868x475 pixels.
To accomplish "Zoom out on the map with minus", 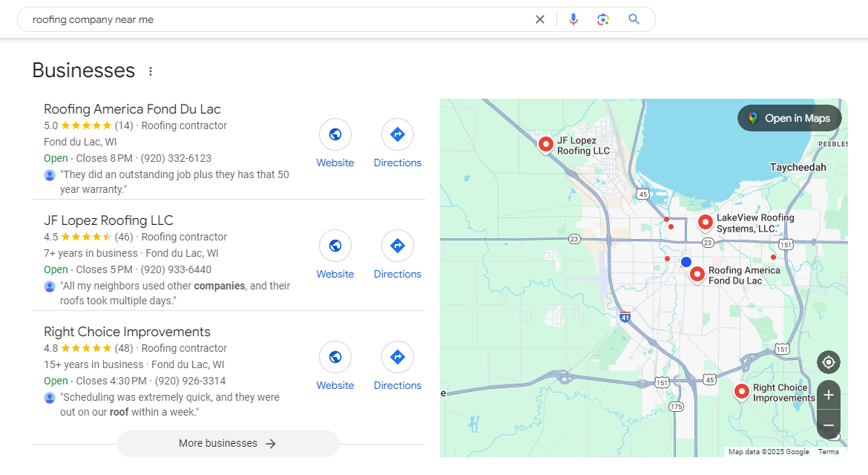I will coord(829,425).
